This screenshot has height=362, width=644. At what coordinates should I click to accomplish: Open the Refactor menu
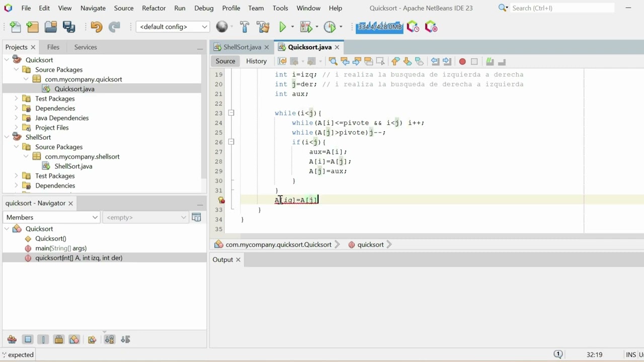[153, 8]
